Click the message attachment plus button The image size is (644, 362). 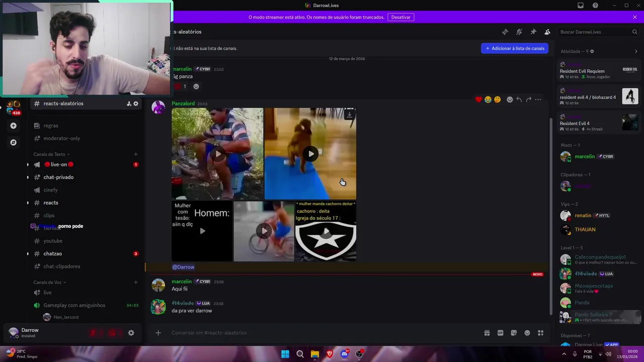tap(158, 333)
